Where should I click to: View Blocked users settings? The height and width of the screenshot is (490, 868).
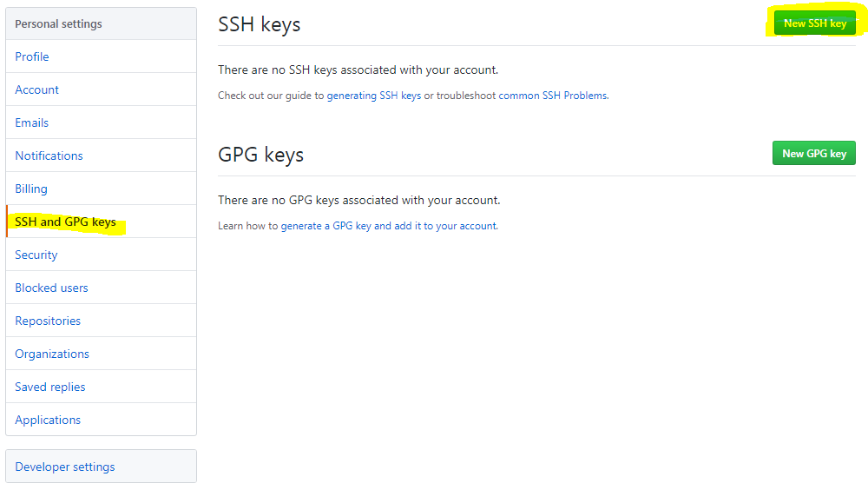click(52, 288)
